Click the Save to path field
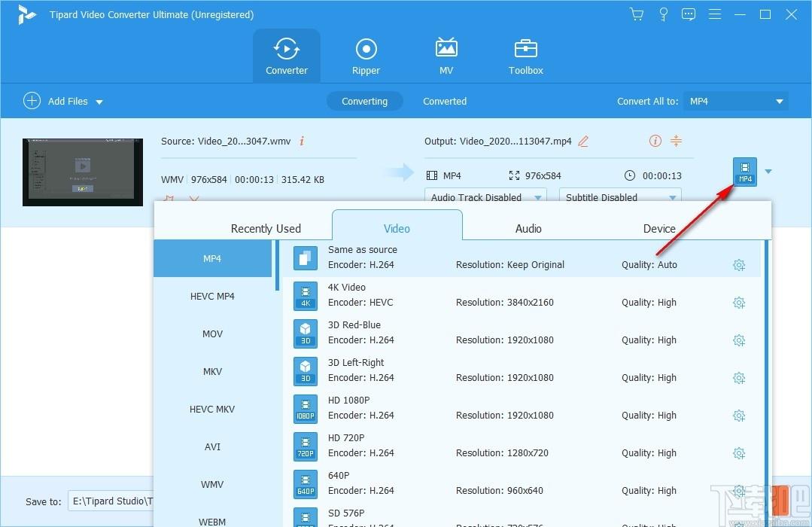This screenshot has height=527, width=812. [111, 501]
